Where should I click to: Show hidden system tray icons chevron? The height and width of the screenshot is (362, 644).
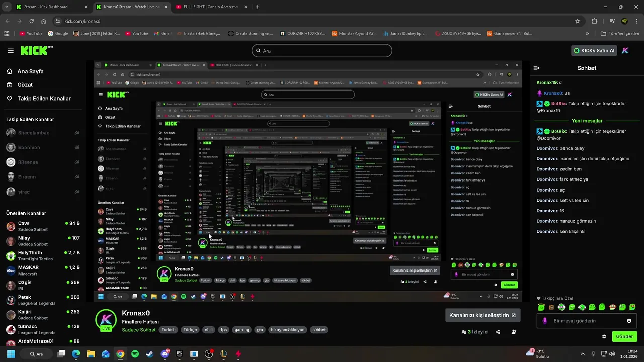583,354
